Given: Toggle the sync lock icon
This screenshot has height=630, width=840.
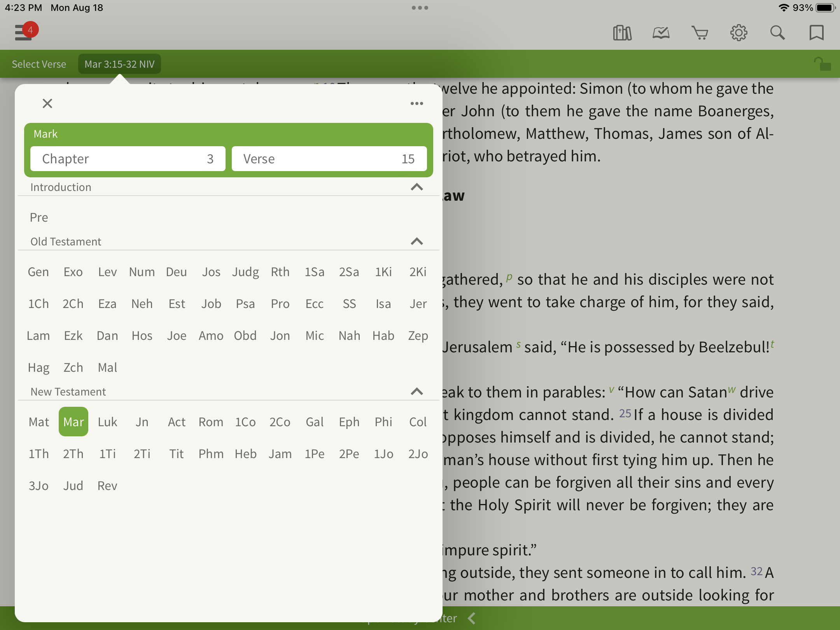Looking at the screenshot, I should pos(822,64).
